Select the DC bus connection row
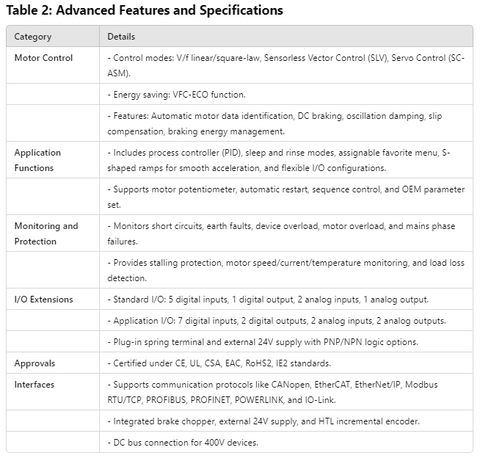 click(x=286, y=443)
